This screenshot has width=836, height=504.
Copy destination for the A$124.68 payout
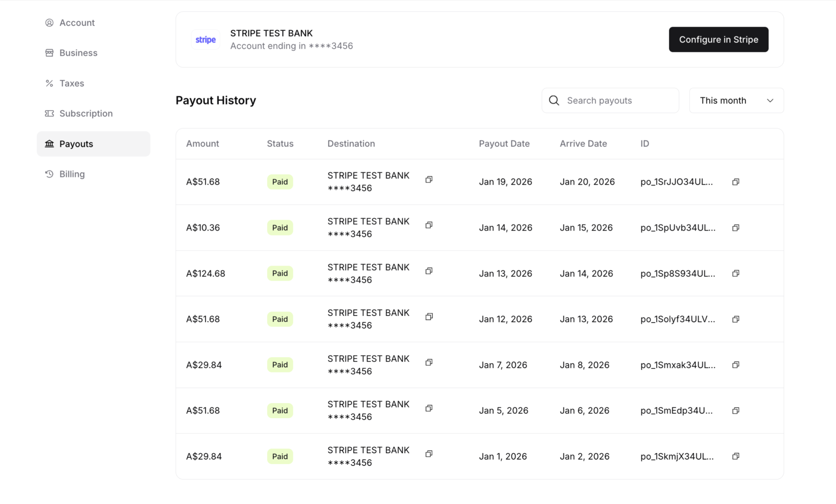pos(429,271)
